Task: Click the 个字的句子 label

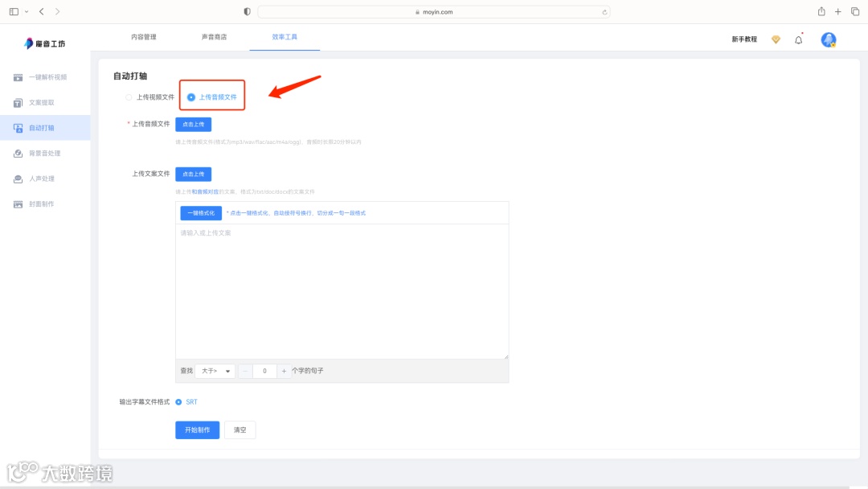Action: tap(308, 371)
